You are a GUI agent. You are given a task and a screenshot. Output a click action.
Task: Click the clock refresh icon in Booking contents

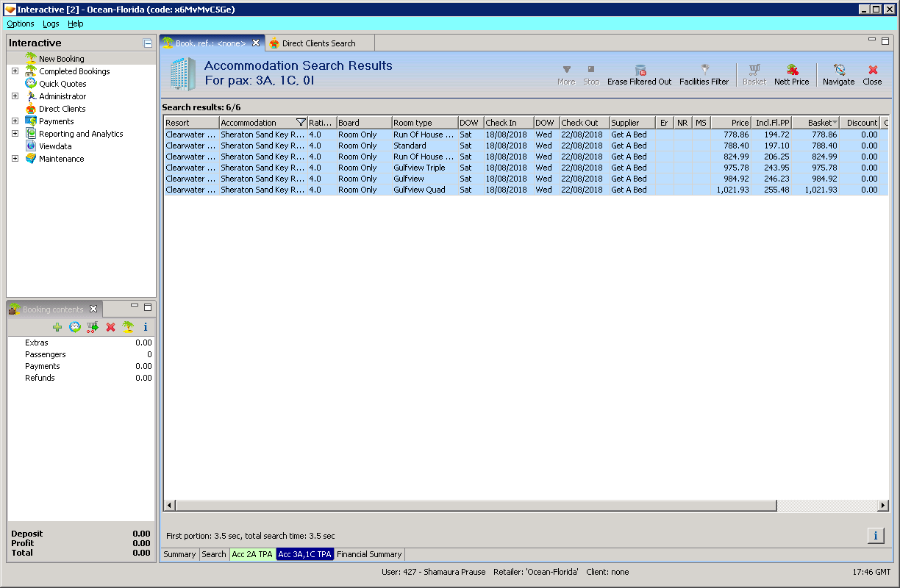click(75, 327)
